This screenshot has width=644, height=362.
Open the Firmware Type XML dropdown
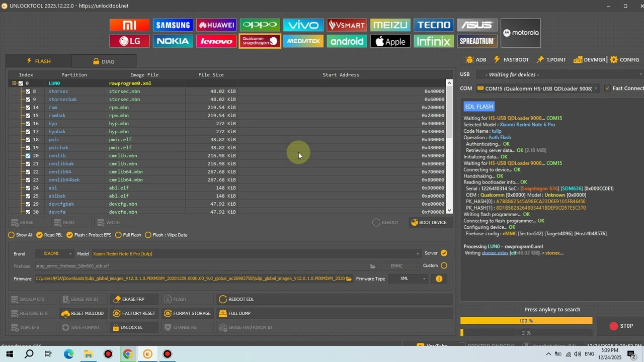(x=408, y=279)
